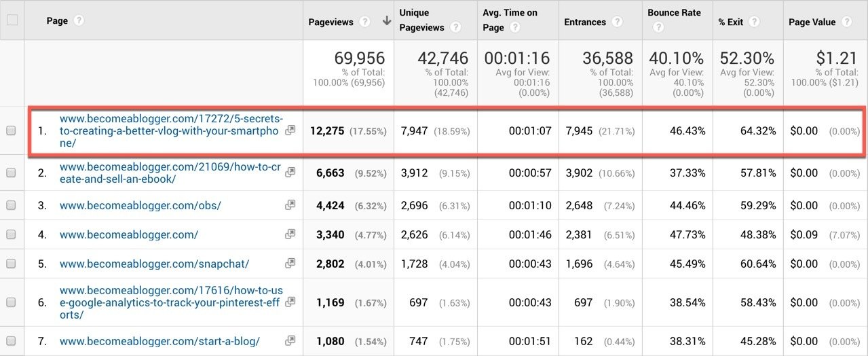
Task: Check the box for row 2 ebook page
Action: pos(11,173)
